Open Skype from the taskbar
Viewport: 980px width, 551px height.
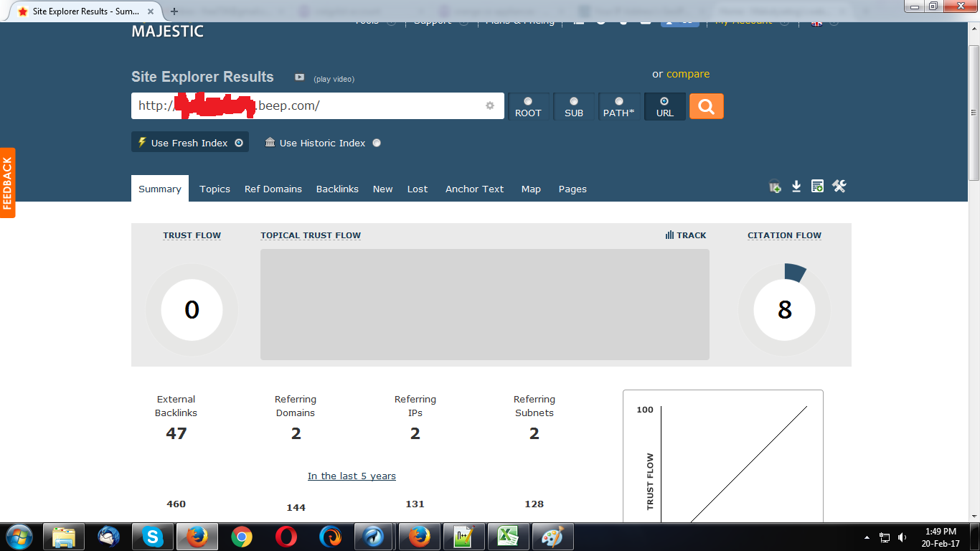153,537
